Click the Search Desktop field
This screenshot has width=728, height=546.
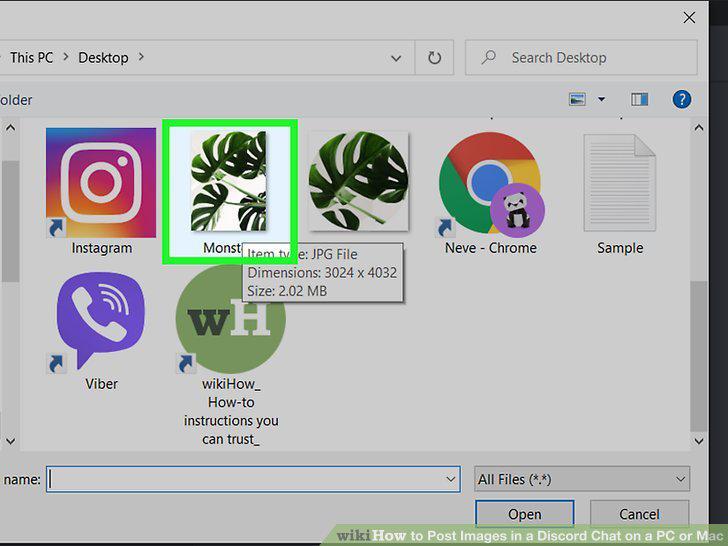point(581,58)
